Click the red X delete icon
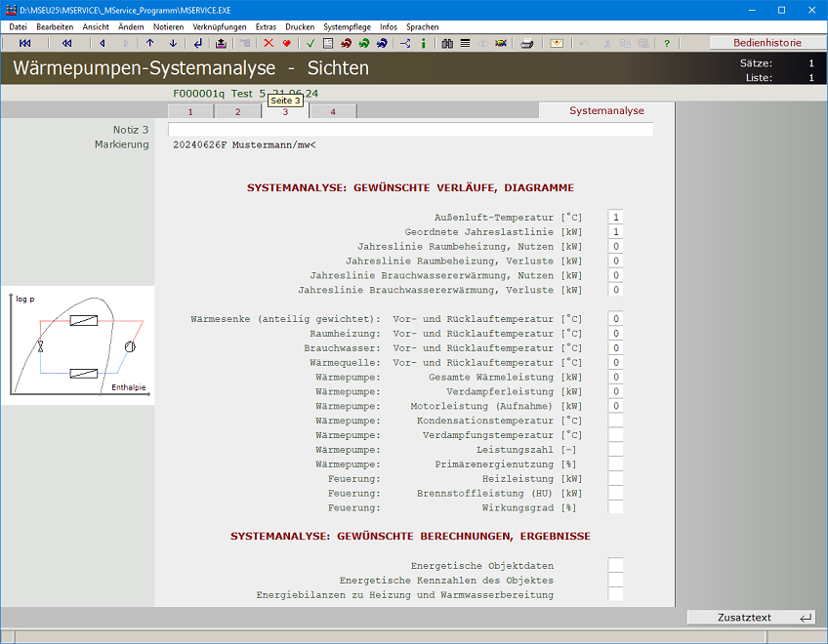The height and width of the screenshot is (644, 828). pyautogui.click(x=269, y=43)
